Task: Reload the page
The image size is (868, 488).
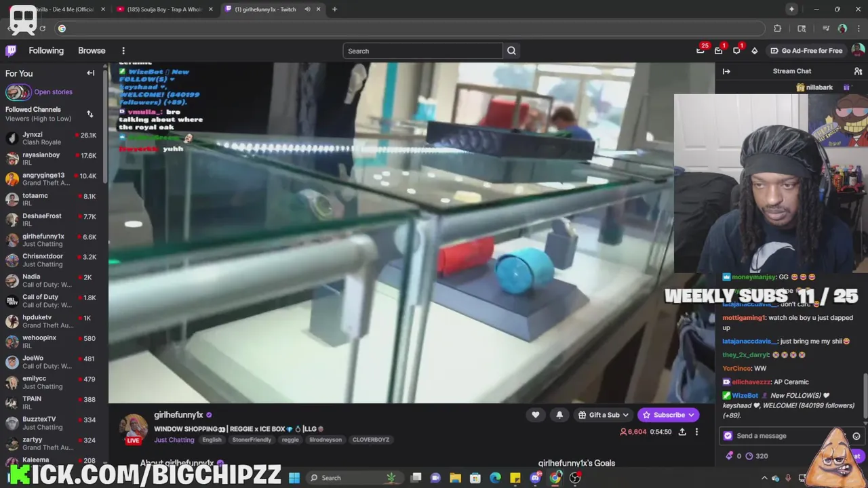Action: 42,28
